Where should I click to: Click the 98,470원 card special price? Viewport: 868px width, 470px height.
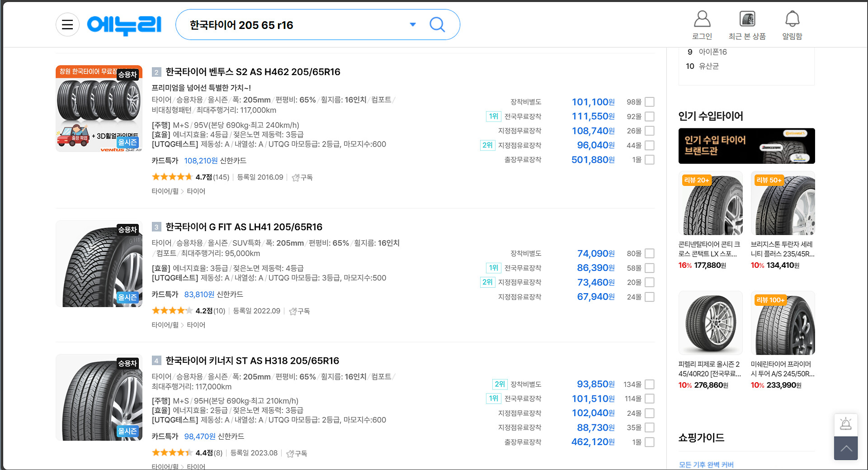tap(200, 437)
